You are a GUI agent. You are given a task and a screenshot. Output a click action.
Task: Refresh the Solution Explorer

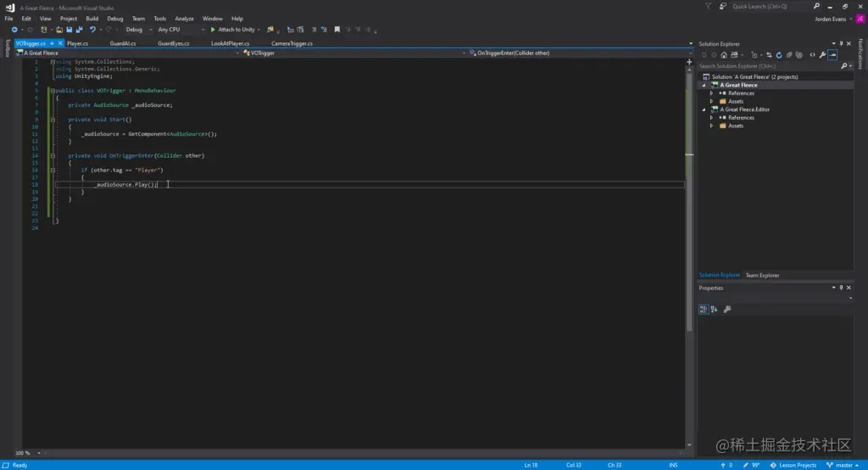[x=779, y=55]
